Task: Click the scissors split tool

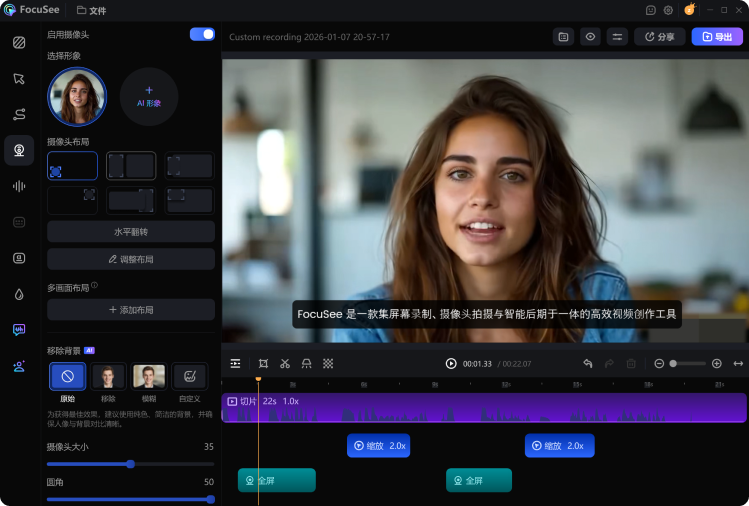Action: pos(285,364)
